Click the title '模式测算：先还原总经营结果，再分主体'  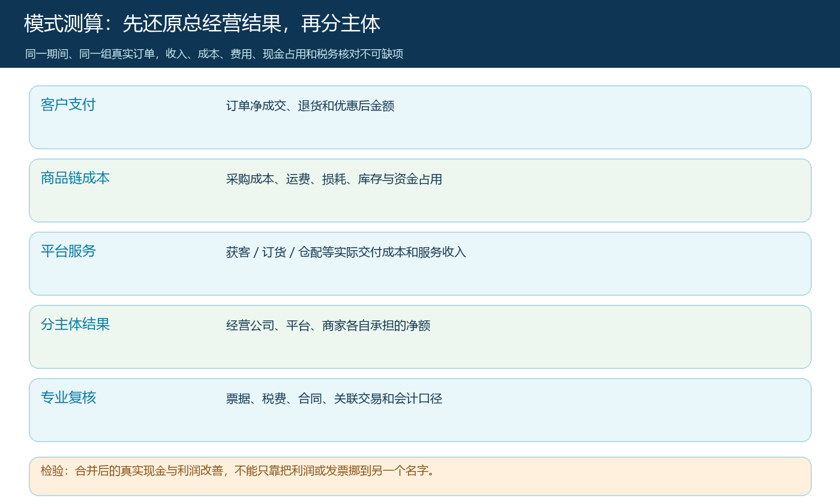click(202, 24)
